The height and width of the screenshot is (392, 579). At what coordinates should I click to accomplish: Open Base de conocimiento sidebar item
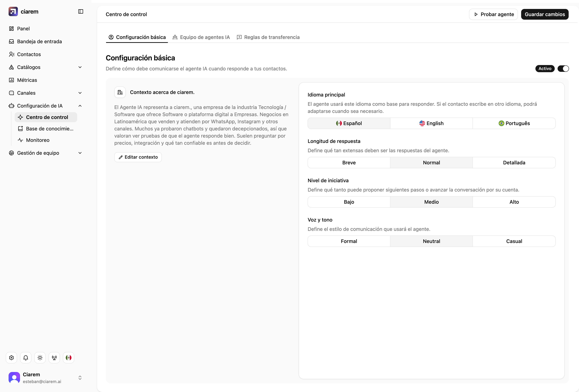tap(46, 129)
